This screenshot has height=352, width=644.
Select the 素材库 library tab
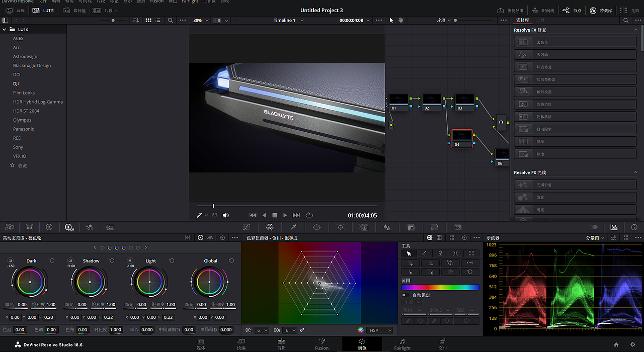[523, 20]
